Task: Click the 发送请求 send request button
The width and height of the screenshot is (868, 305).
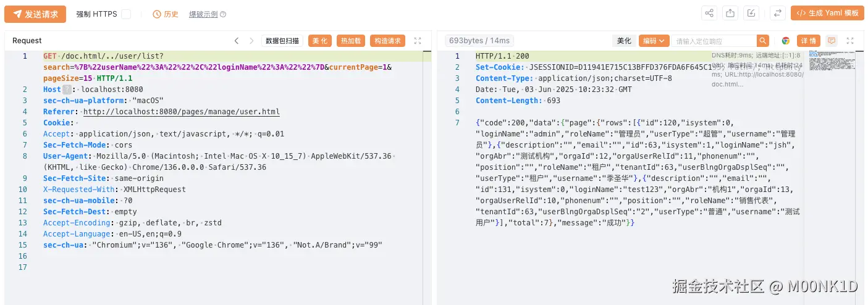Action: 35,14
